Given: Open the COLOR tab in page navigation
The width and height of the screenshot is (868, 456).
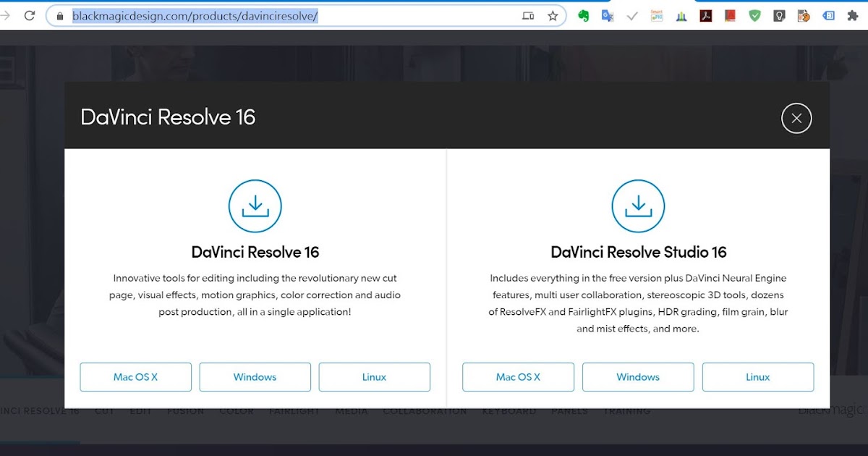Looking at the screenshot, I should (237, 411).
